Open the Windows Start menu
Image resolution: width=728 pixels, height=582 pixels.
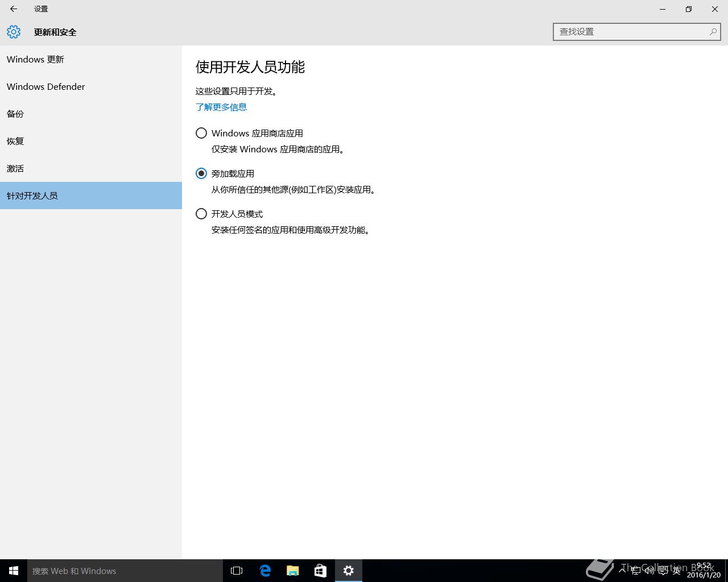click(14, 571)
